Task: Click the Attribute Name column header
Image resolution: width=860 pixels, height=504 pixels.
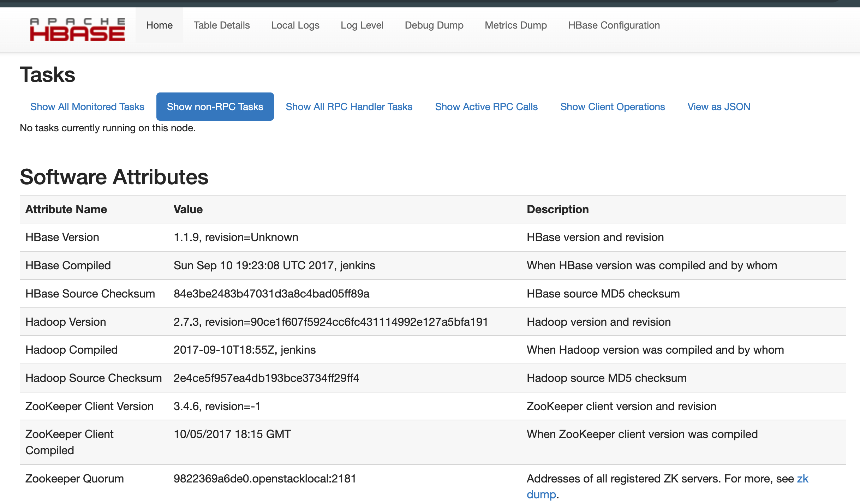Action: click(x=66, y=209)
